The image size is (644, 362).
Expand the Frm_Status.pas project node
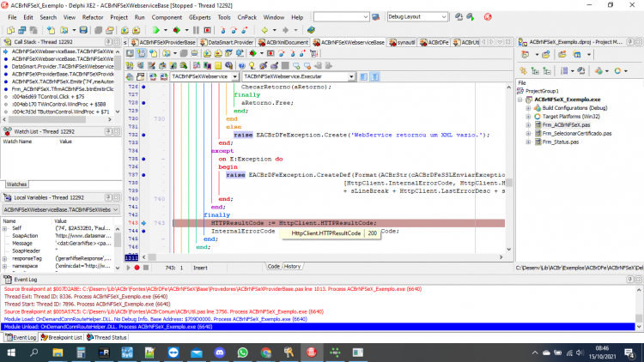click(528, 142)
